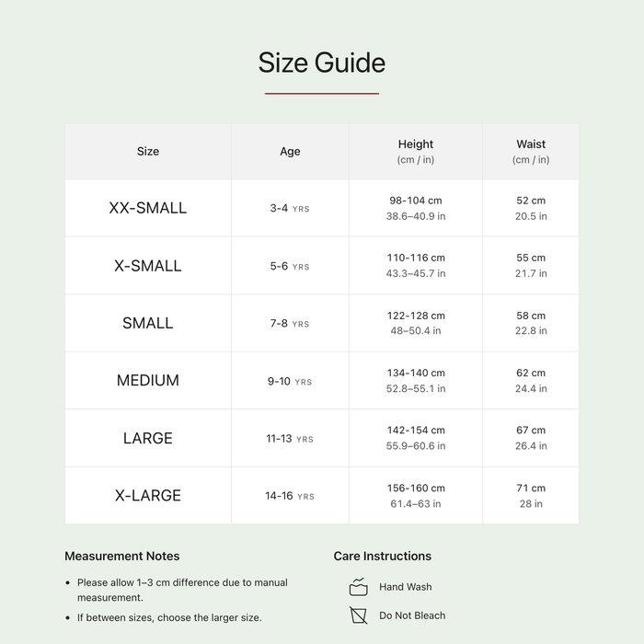Click the Size column header
Viewport: 644px width, 644px height.
click(x=148, y=151)
